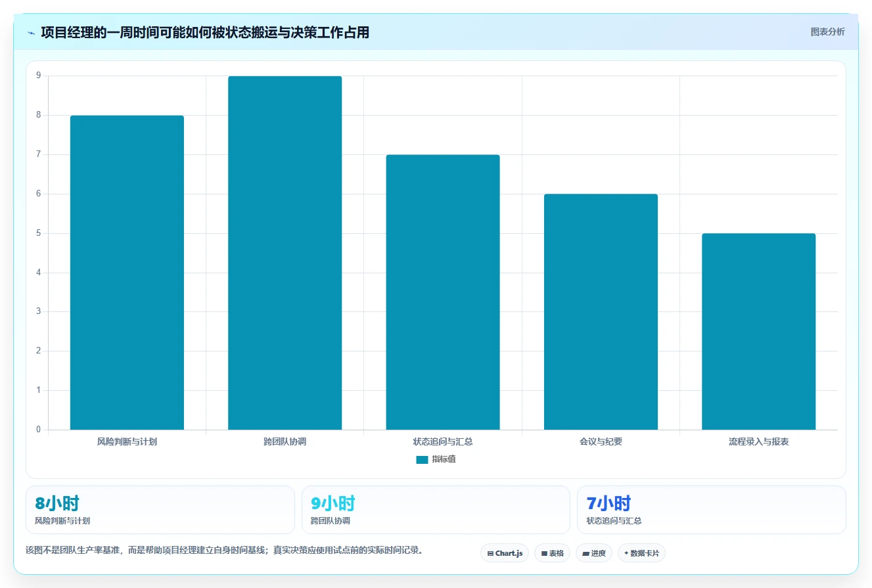The image size is (872, 588).
Task: Select the 数据卡片 tag chip
Action: [x=641, y=553]
